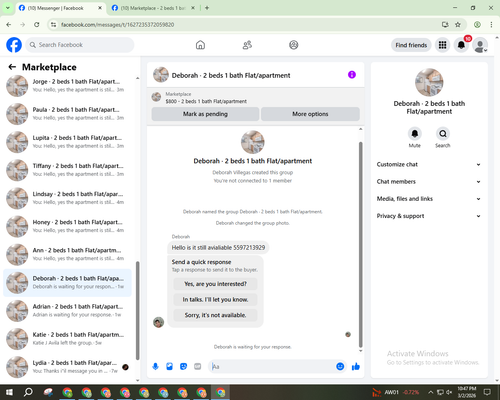Focus the message input field
This screenshot has width=500, height=400.
point(273,367)
